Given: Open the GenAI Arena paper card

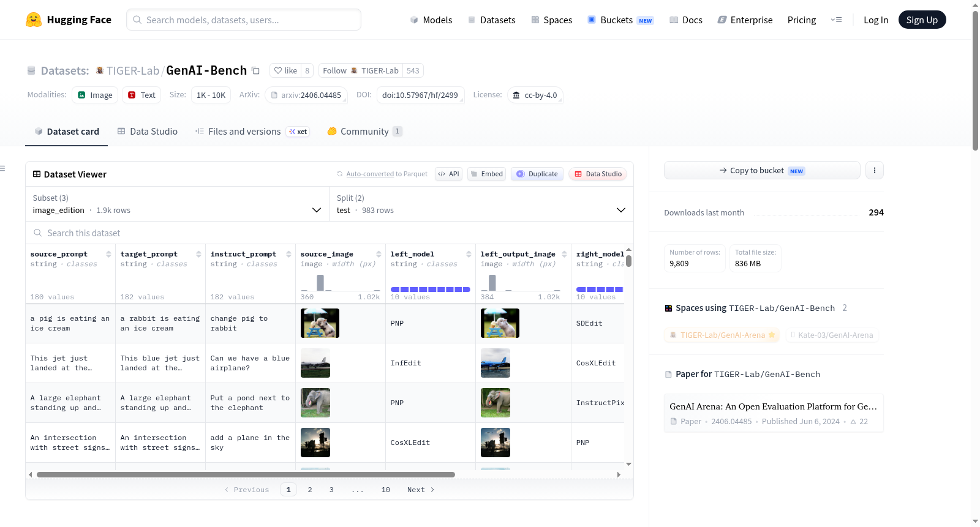Looking at the screenshot, I should pyautogui.click(x=774, y=413).
